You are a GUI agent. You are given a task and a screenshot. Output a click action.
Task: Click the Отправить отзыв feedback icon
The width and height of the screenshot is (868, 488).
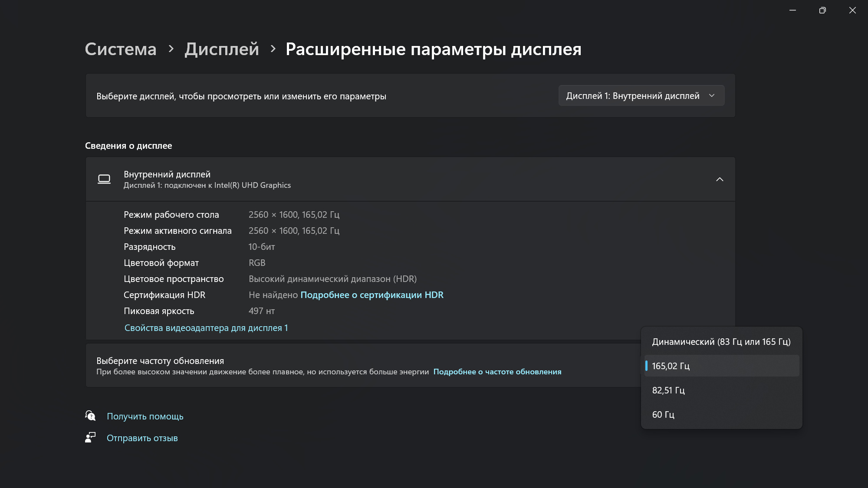click(x=90, y=438)
